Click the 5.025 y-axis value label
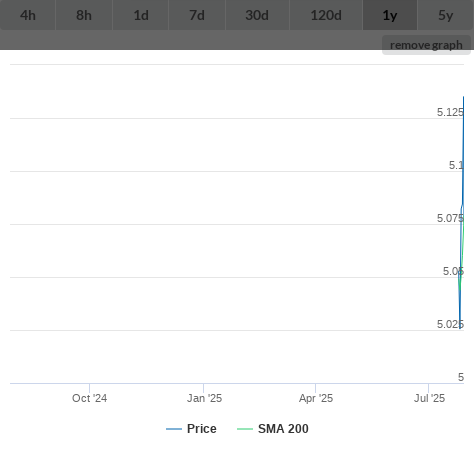 [x=450, y=324]
